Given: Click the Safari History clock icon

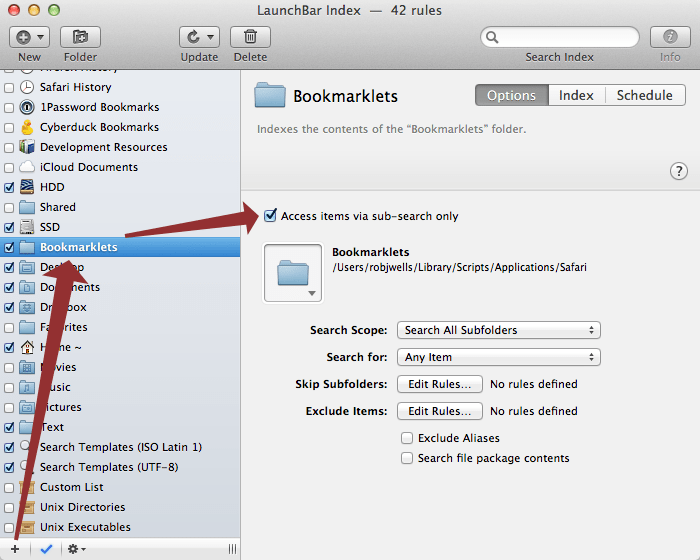Looking at the screenshot, I should tap(27, 87).
